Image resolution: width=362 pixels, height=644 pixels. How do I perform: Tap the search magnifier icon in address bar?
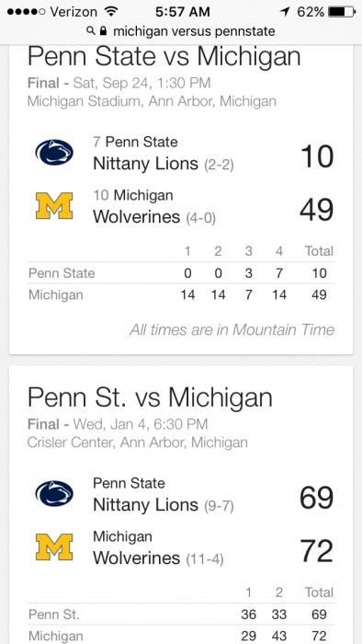91,30
